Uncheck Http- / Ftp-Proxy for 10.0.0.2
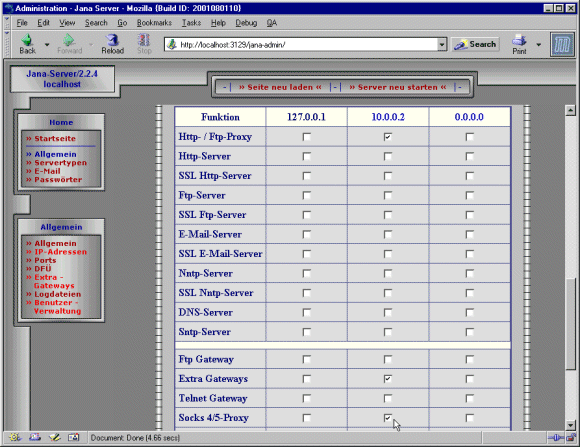The image size is (580, 447). tap(388, 137)
